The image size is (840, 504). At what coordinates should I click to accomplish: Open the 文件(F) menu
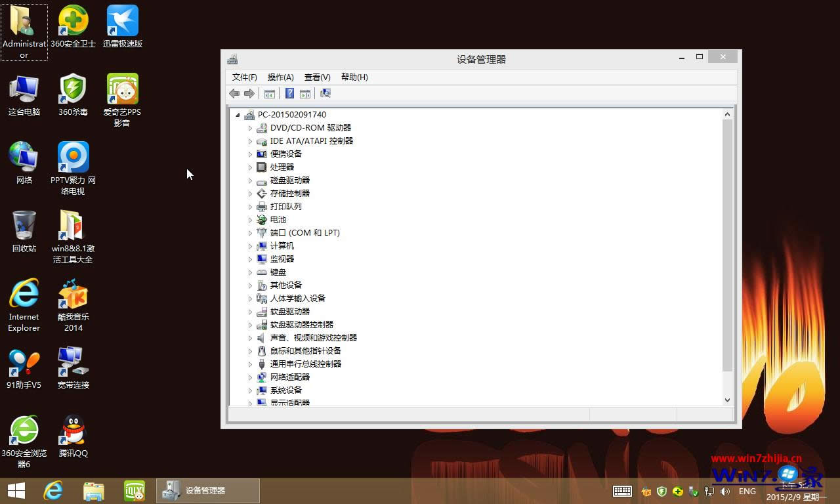244,77
